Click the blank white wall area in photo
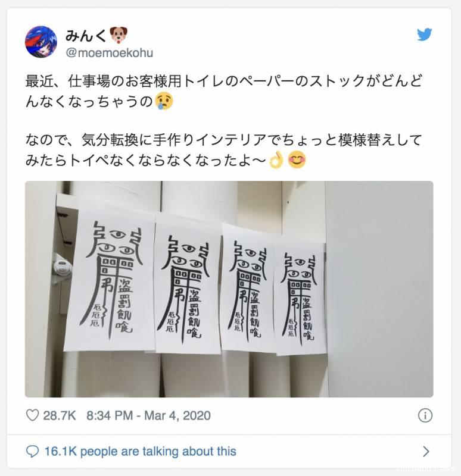The image size is (461, 476). tap(379, 289)
